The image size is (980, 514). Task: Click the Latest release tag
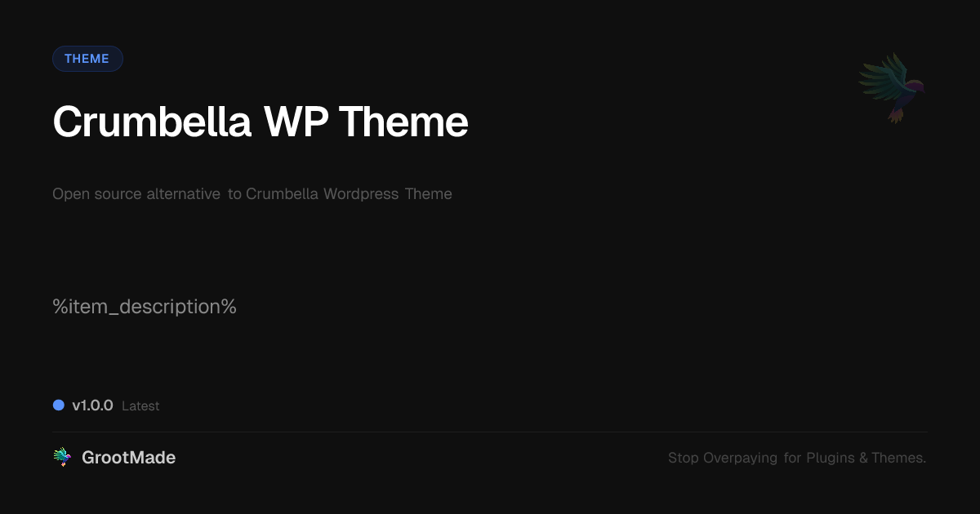click(140, 406)
